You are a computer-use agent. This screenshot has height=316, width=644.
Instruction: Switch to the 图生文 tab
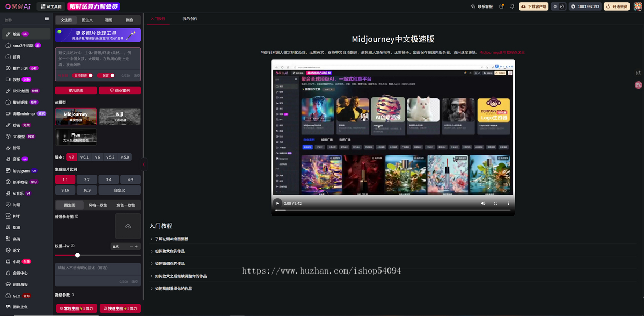pos(87,20)
